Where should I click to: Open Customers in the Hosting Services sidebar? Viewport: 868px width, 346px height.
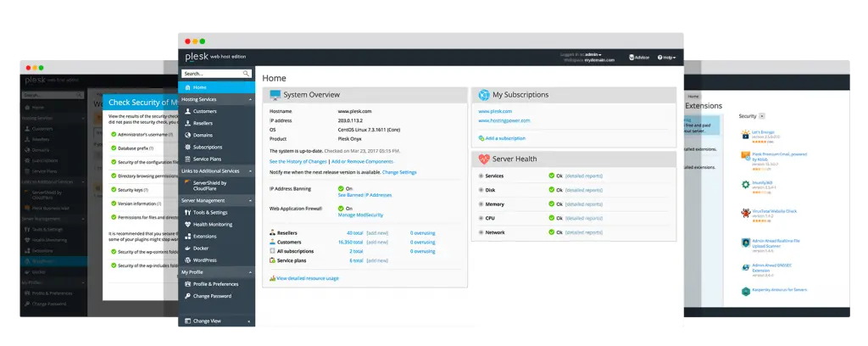(x=204, y=111)
